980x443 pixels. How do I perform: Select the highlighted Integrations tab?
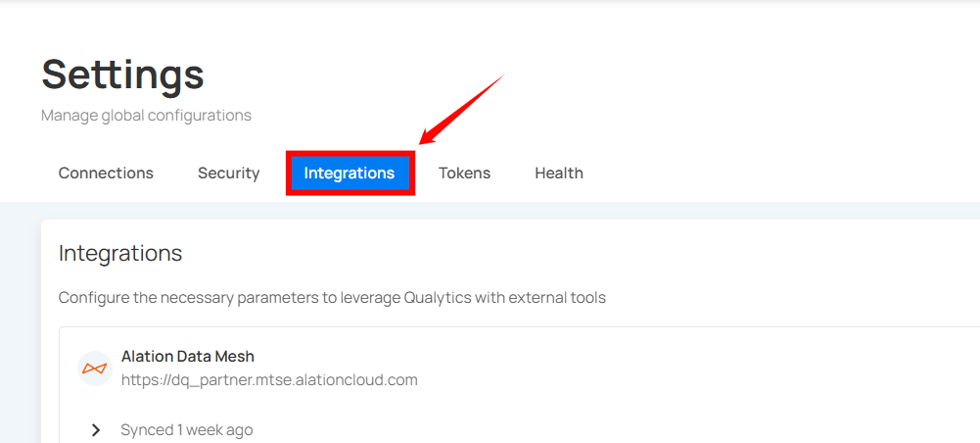point(350,173)
